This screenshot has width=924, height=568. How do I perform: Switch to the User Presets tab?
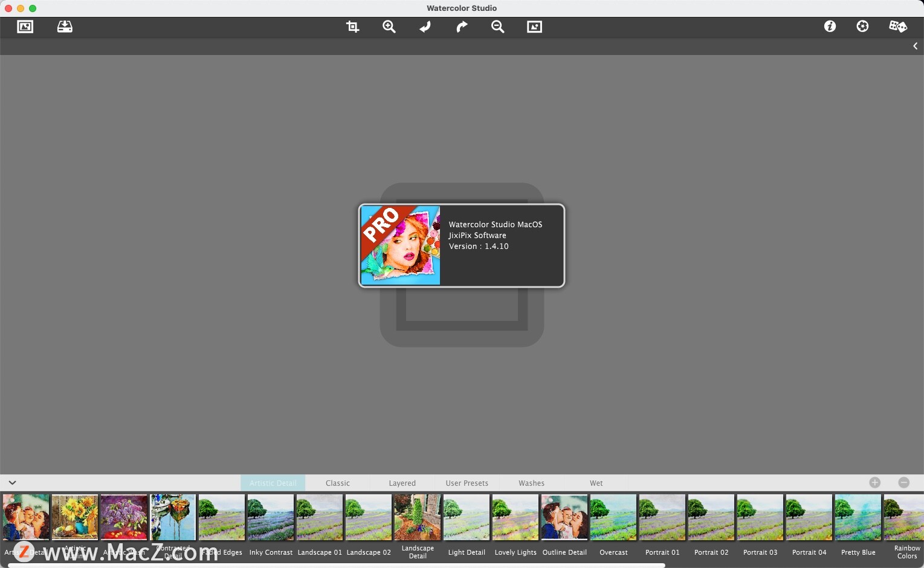coord(467,483)
